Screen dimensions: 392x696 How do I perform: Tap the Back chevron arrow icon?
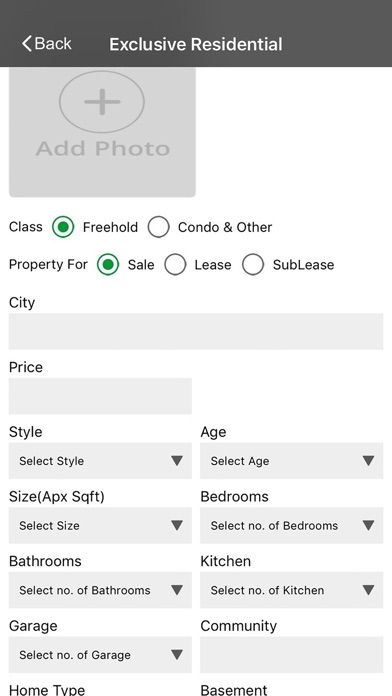coord(27,44)
